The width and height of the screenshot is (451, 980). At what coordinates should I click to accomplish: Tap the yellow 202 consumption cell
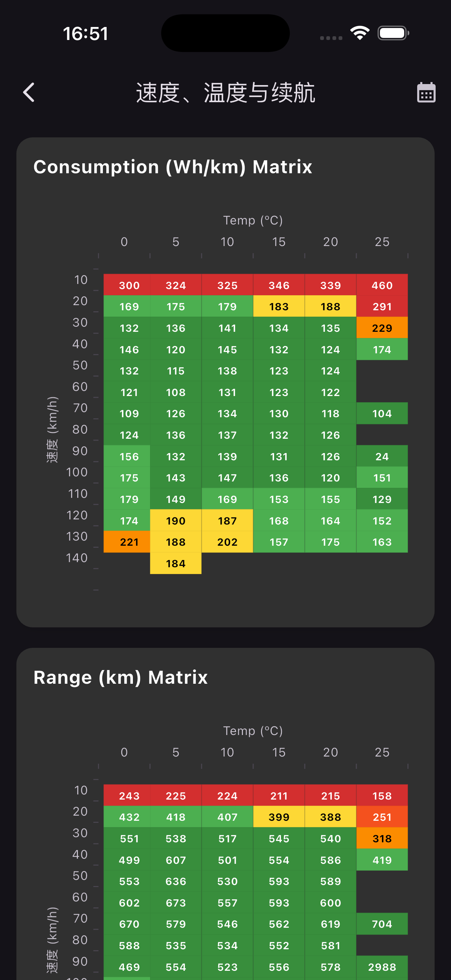pos(227,542)
